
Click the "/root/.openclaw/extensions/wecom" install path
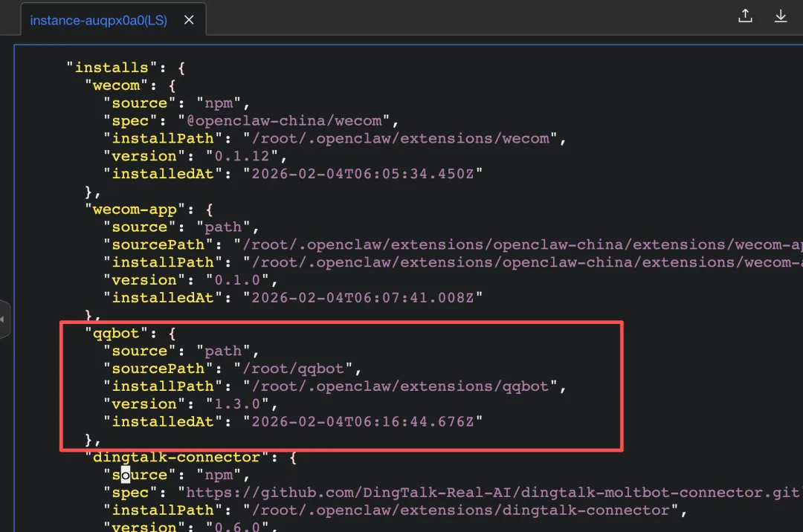point(400,139)
